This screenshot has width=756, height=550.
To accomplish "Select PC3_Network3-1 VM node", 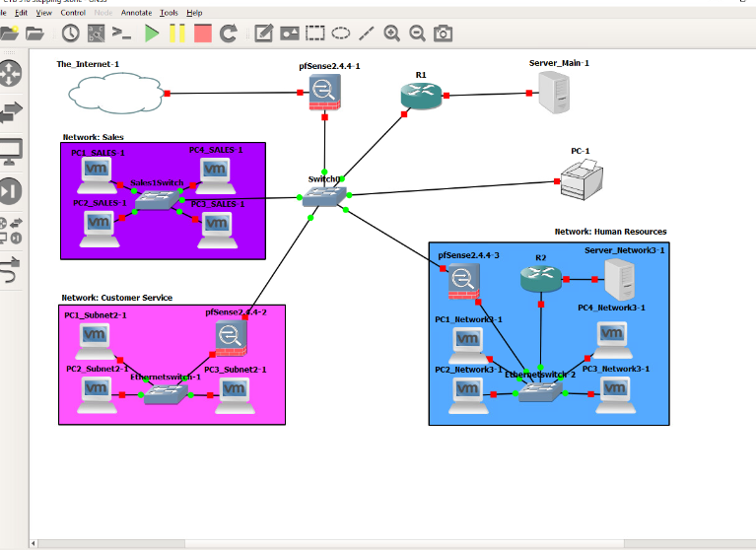I will pyautogui.click(x=616, y=395).
